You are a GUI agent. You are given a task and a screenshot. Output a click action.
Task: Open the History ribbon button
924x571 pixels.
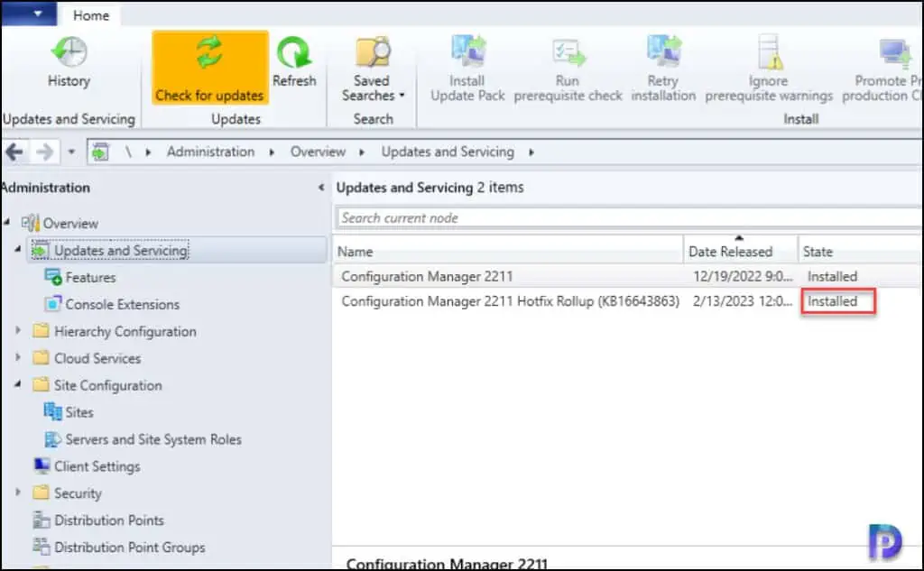click(69, 62)
